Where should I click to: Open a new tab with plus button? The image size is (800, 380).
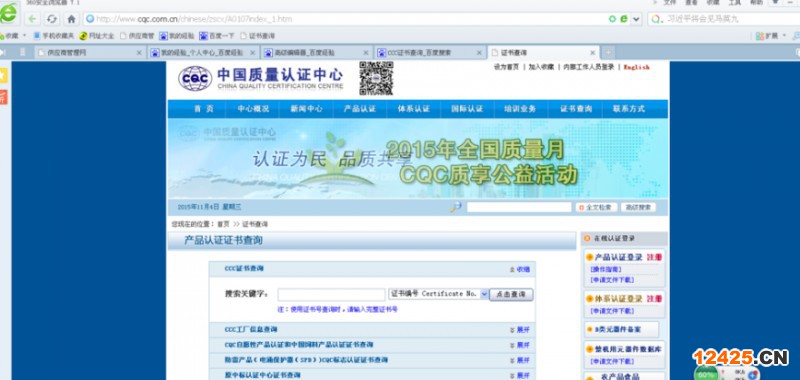tap(608, 53)
